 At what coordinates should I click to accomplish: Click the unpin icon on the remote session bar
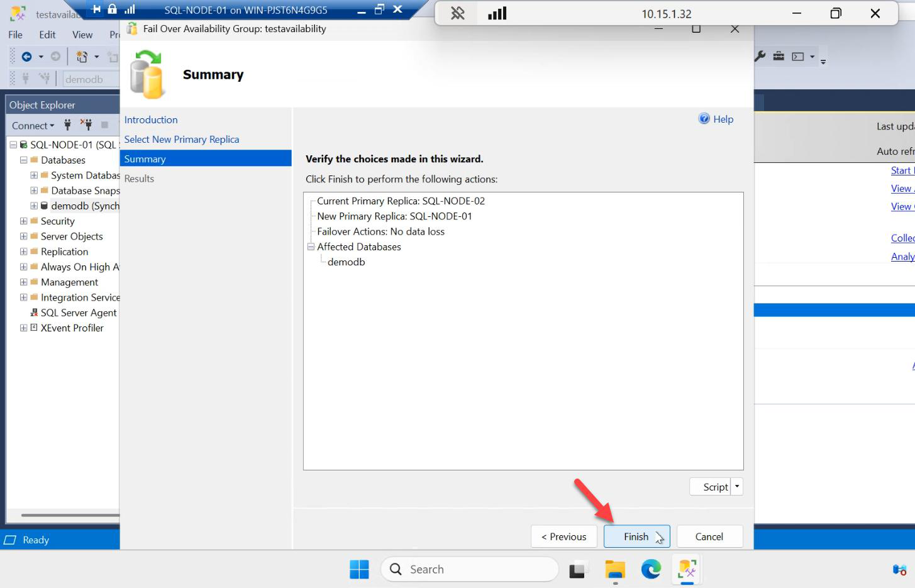(458, 13)
